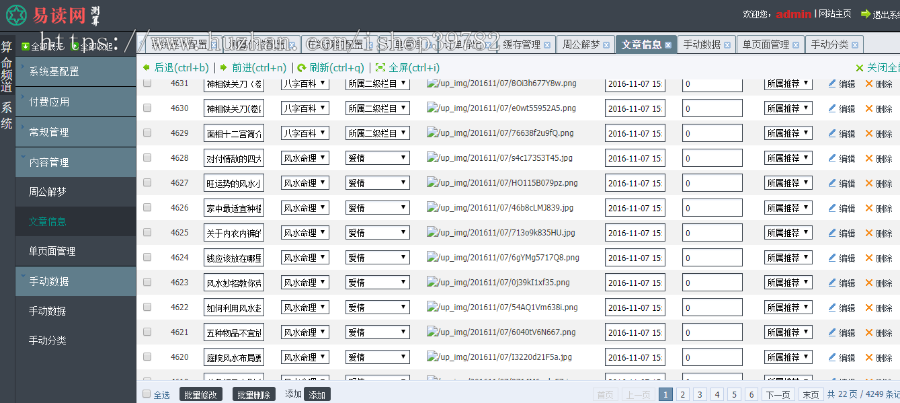Close the 文章信息 tab with its X icon
900x403 pixels.
point(670,45)
